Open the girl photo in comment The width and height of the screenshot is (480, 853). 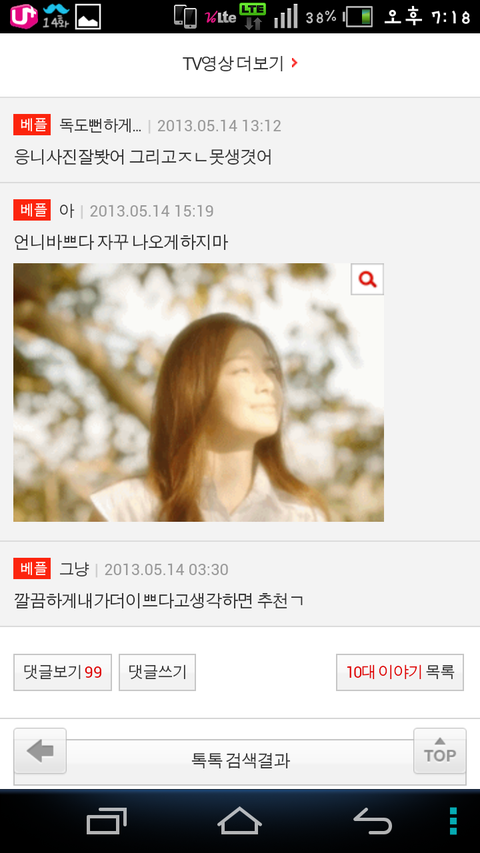point(199,392)
